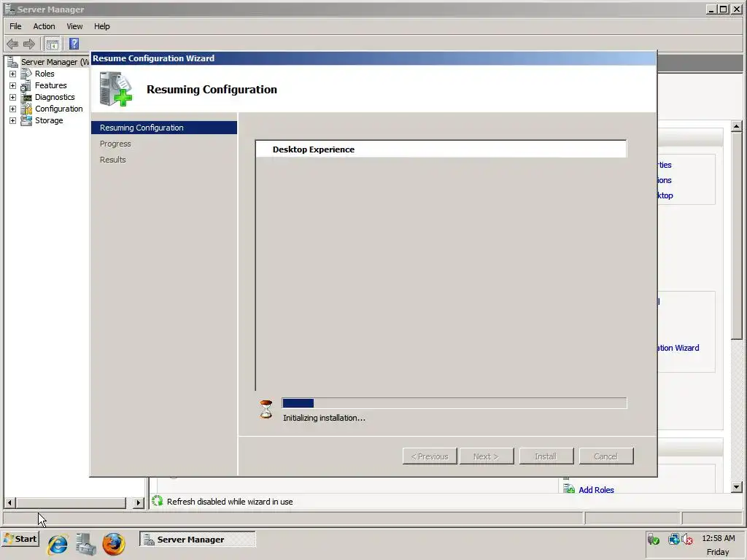The image size is (747, 560).
Task: Click the Desktop Experience entry in the list
Action: click(441, 149)
